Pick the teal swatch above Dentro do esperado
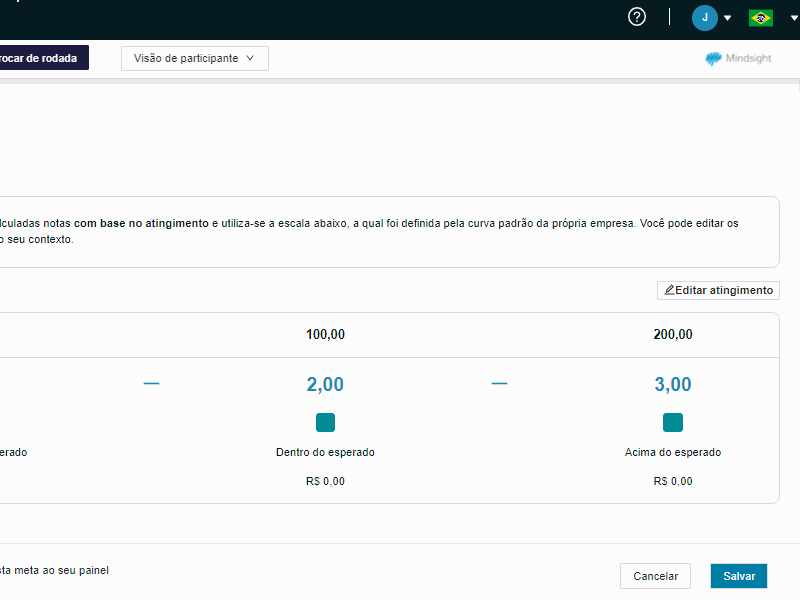The height and width of the screenshot is (600, 800). (325, 422)
